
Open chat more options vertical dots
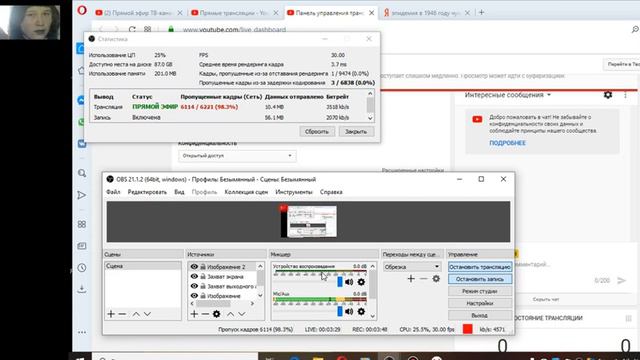pos(625,95)
